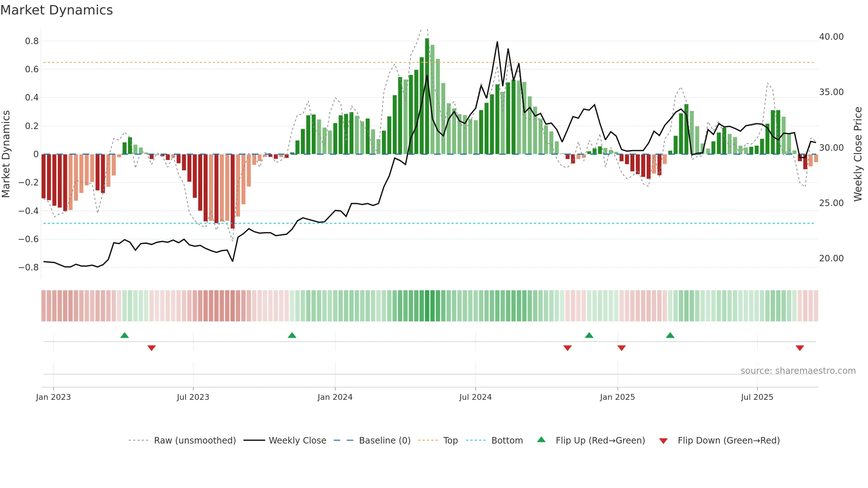Toggle the Bottom legend entry
The width and height of the screenshot is (868, 488).
494,440
